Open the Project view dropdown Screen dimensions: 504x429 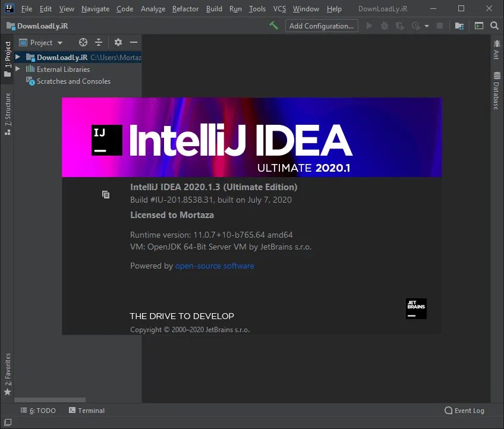[x=41, y=43]
